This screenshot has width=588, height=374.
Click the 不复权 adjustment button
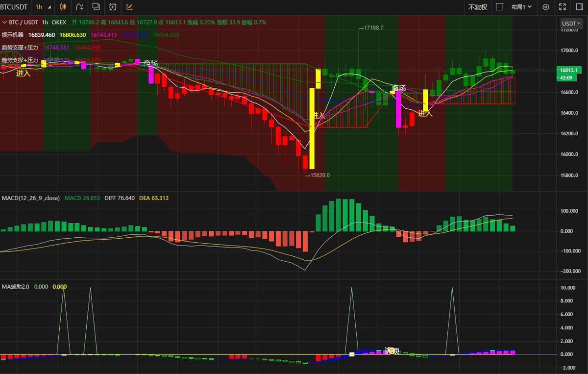[478, 7]
